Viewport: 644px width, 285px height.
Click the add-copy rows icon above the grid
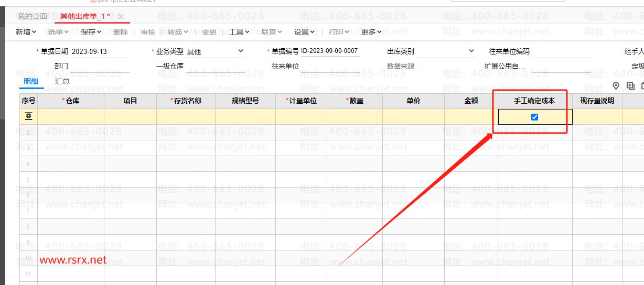click(x=630, y=86)
